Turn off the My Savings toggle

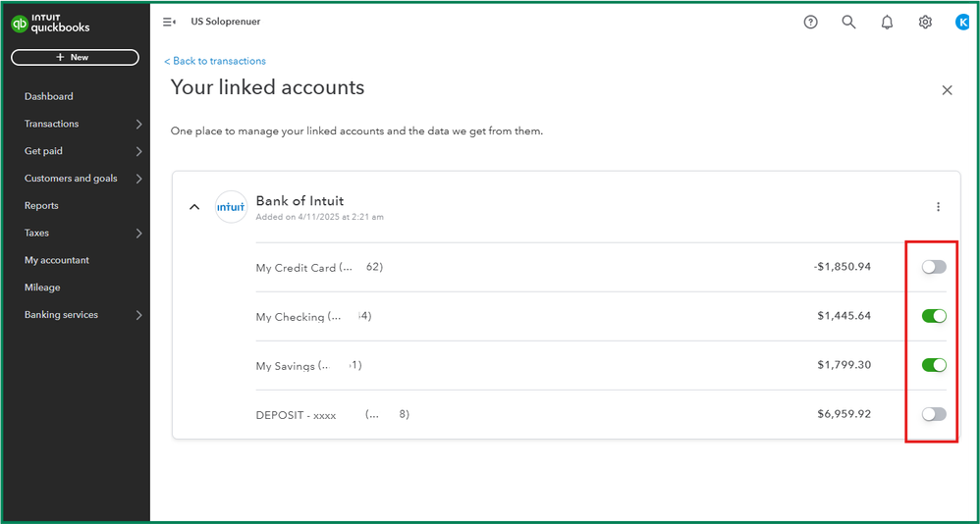point(934,365)
